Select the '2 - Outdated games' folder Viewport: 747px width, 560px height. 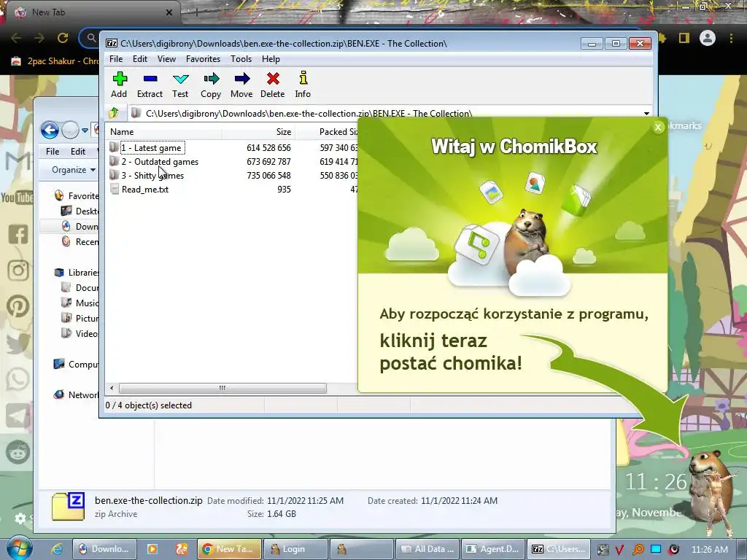pos(160,161)
